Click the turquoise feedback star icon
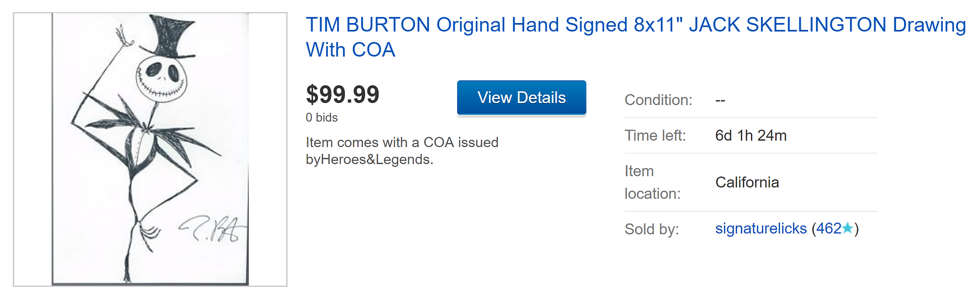This screenshot has height=301, width=980. (x=848, y=228)
